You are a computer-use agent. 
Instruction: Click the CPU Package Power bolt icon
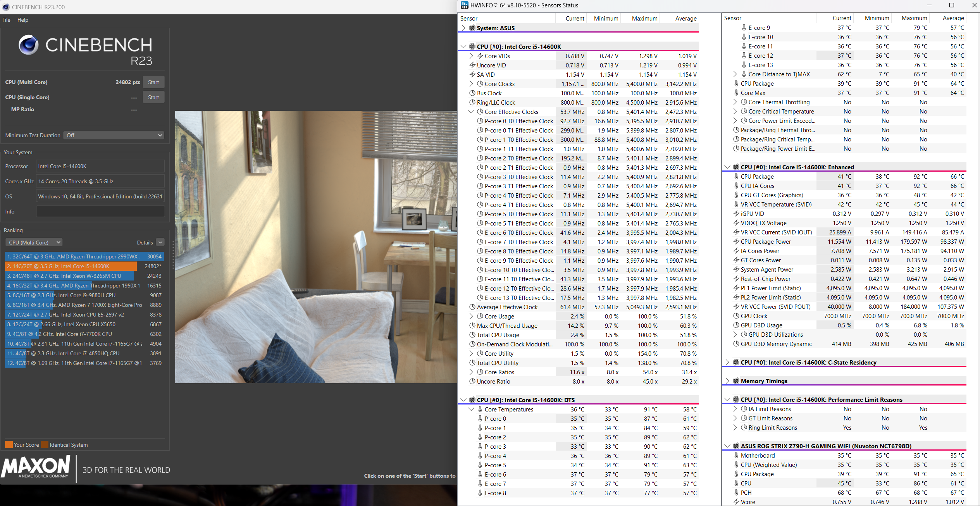point(736,241)
